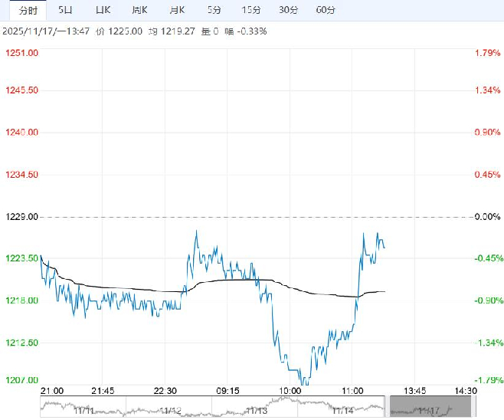Image resolution: width=504 pixels, height=420 pixels.
Task: Open the 30分 thirty-minute chart tab
Action: coord(288,10)
